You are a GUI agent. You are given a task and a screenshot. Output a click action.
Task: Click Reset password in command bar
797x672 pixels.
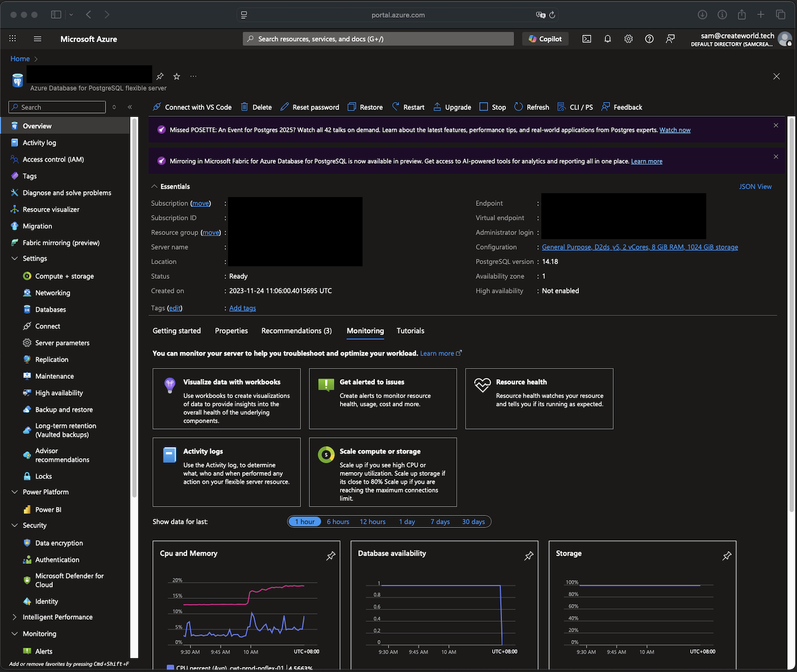click(x=309, y=107)
